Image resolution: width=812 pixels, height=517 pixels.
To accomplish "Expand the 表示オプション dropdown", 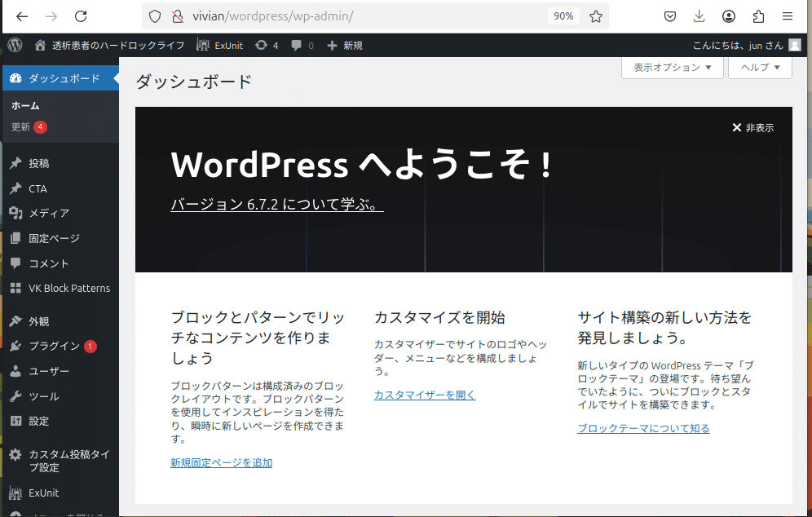I will (x=672, y=68).
